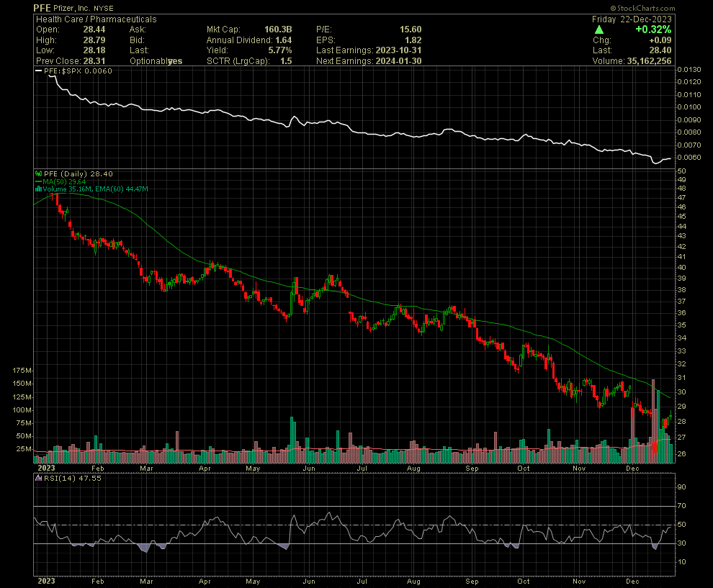This screenshot has height=588, width=713.
Task: Click the 2023 year label on time axis
Action: tap(45, 580)
